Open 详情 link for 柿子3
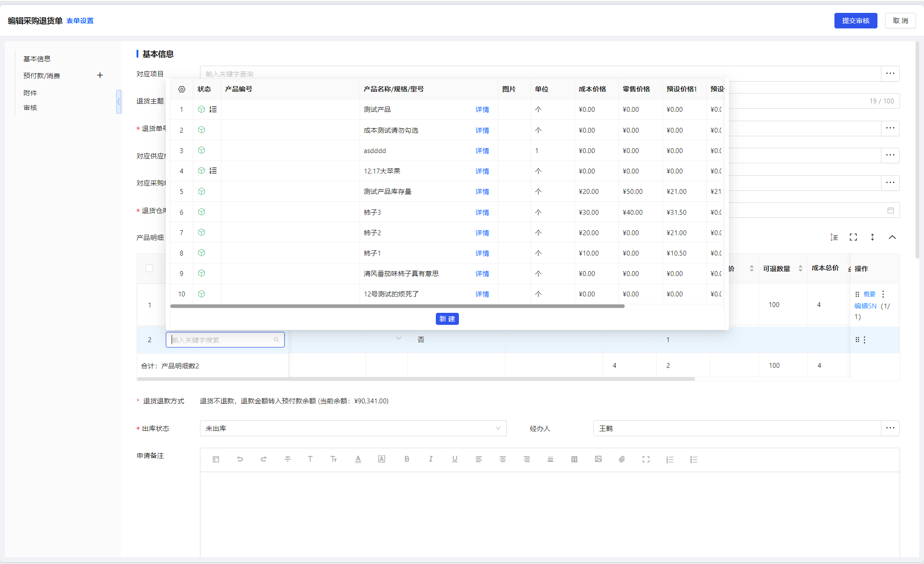Image resolution: width=924 pixels, height=564 pixels. click(x=482, y=213)
